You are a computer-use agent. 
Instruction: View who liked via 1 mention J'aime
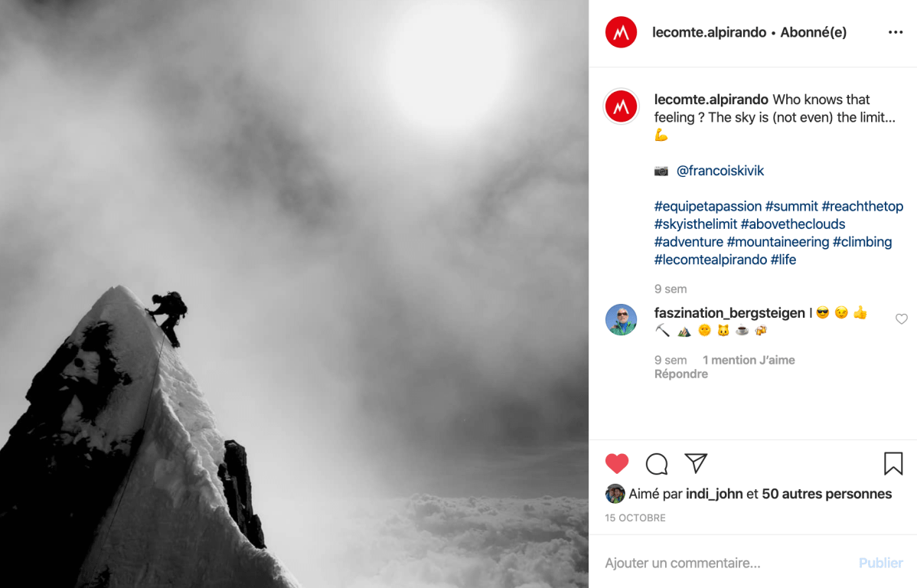749,360
